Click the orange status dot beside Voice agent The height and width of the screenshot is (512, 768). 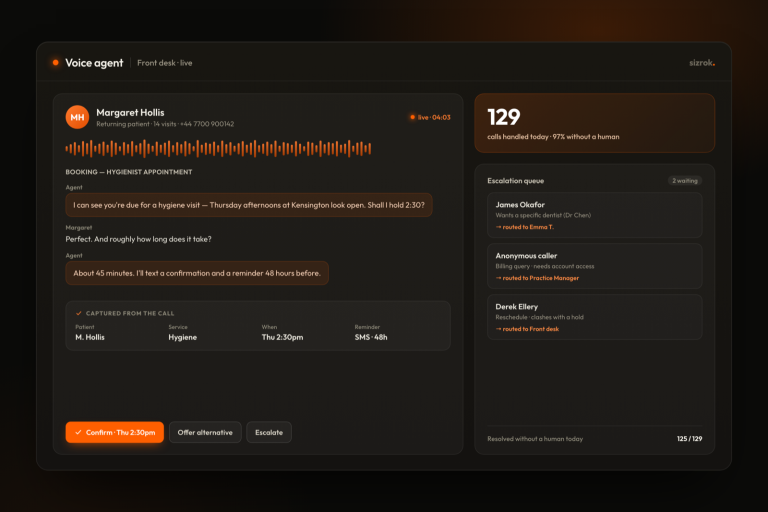(55, 62)
